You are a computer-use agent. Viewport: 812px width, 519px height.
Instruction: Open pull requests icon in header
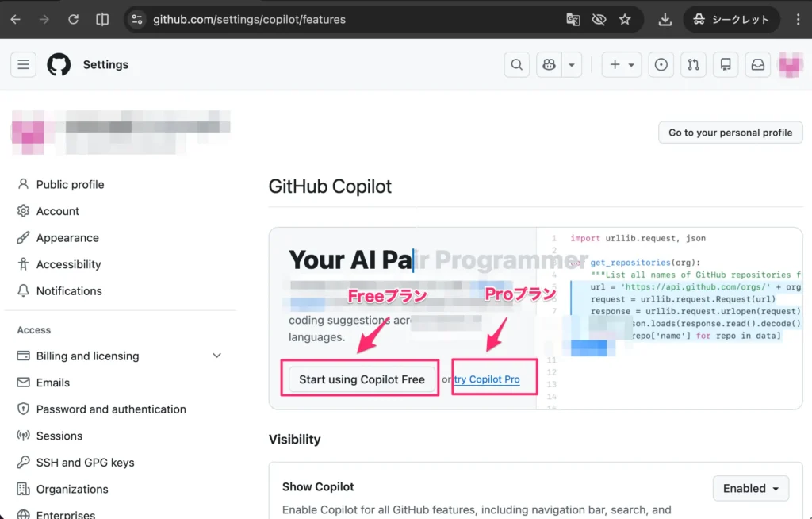tap(693, 65)
